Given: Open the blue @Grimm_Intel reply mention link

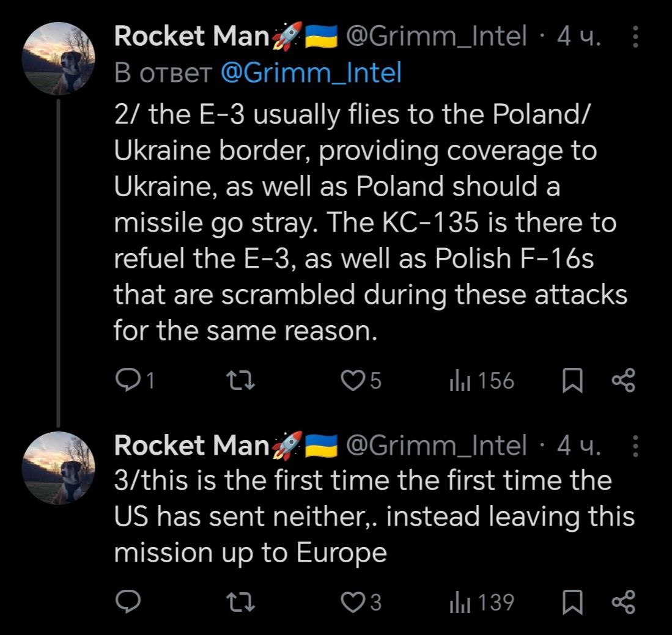Looking at the screenshot, I should click(310, 73).
